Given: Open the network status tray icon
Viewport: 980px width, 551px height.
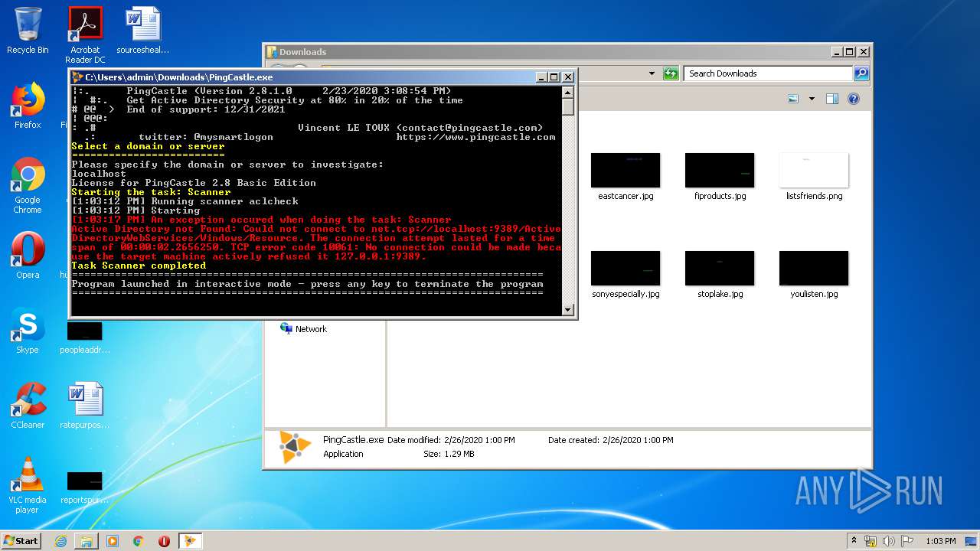Looking at the screenshot, I should click(871, 541).
